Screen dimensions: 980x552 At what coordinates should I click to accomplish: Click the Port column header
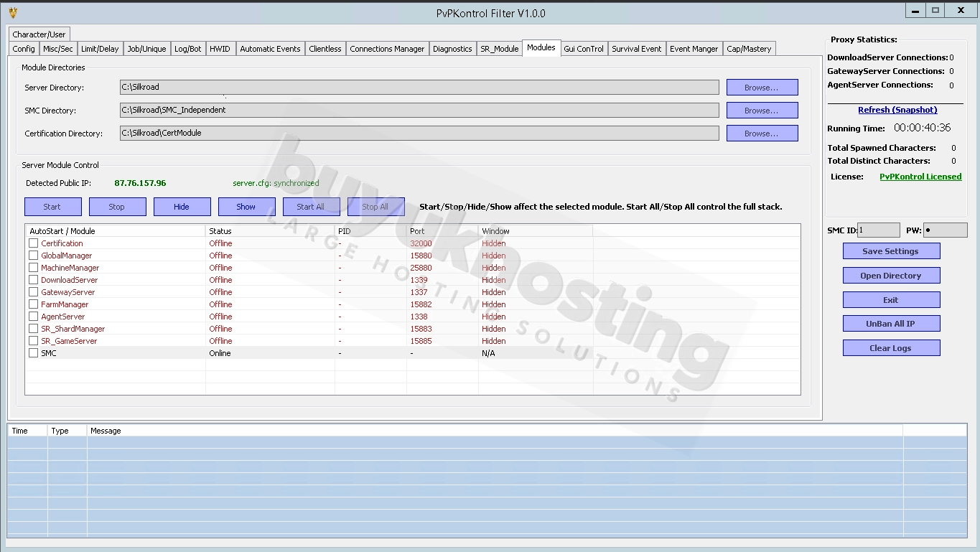442,231
